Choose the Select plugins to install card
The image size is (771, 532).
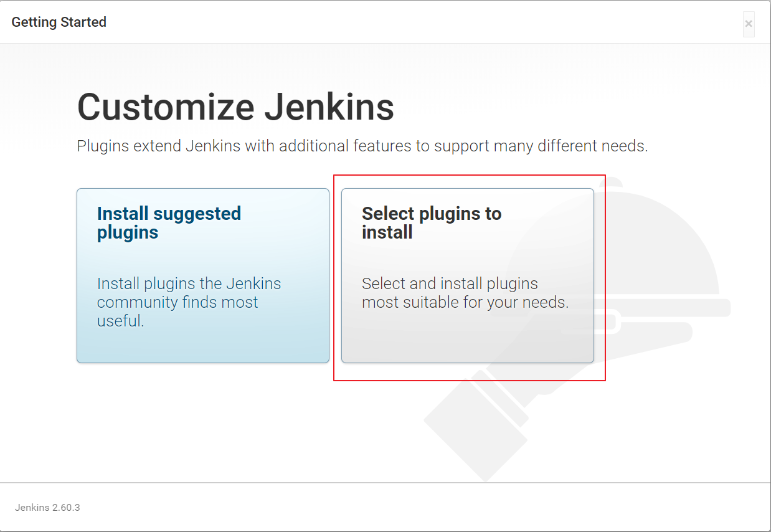pyautogui.click(x=468, y=275)
